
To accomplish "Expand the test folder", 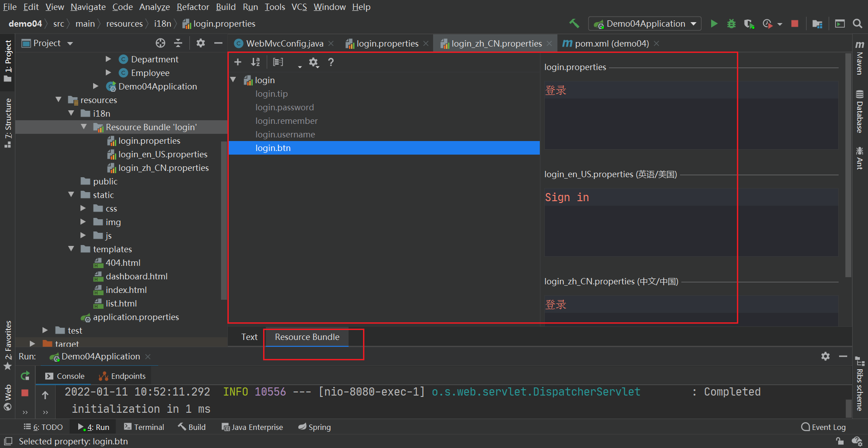I will [x=45, y=330].
